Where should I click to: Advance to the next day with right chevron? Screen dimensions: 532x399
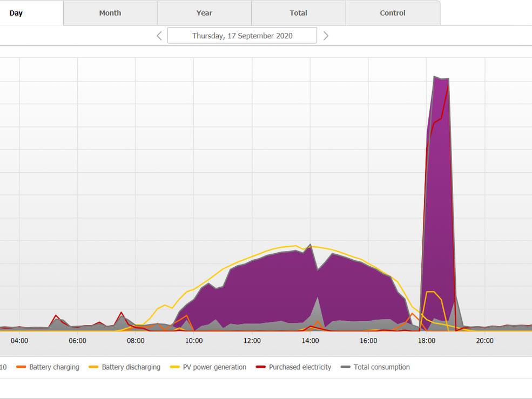[326, 36]
